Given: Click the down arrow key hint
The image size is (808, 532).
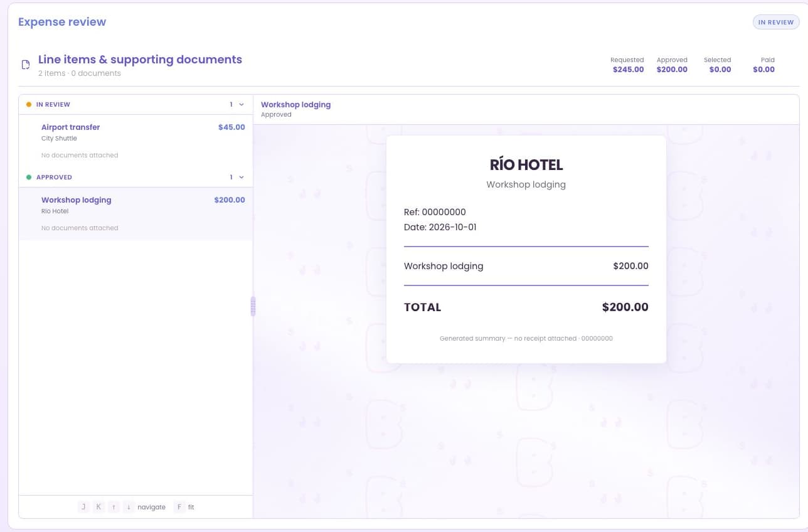Looking at the screenshot, I should click(x=129, y=507).
